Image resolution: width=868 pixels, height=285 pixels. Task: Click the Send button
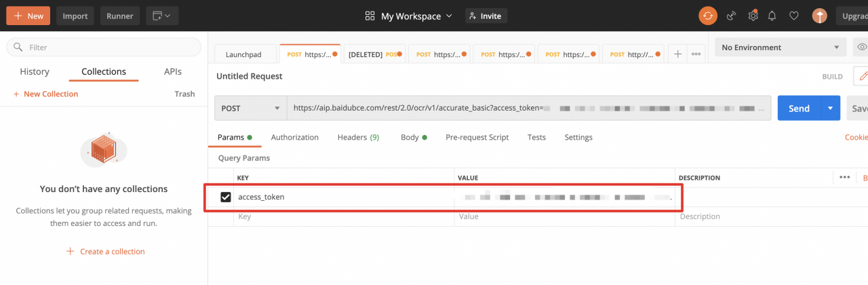pyautogui.click(x=799, y=108)
